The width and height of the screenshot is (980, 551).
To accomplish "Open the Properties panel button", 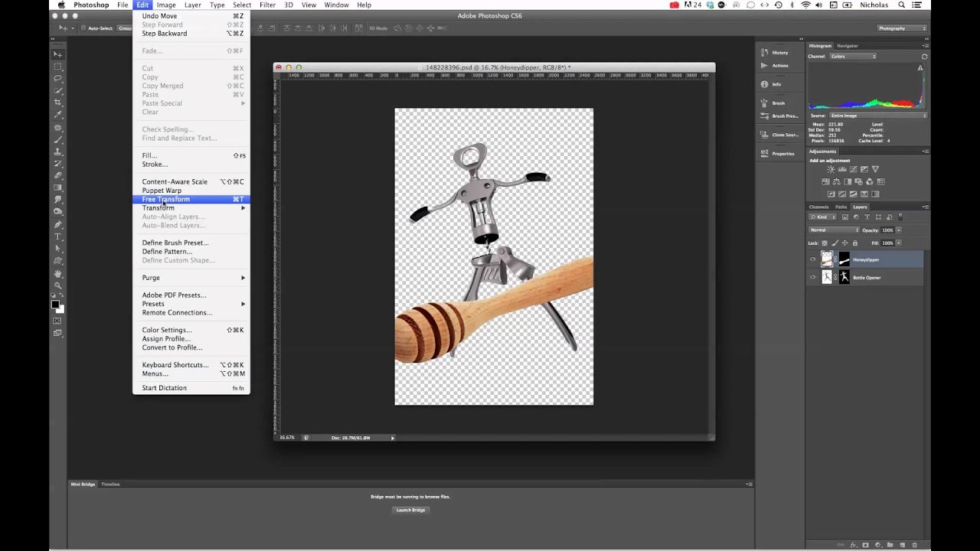I will tap(779, 153).
